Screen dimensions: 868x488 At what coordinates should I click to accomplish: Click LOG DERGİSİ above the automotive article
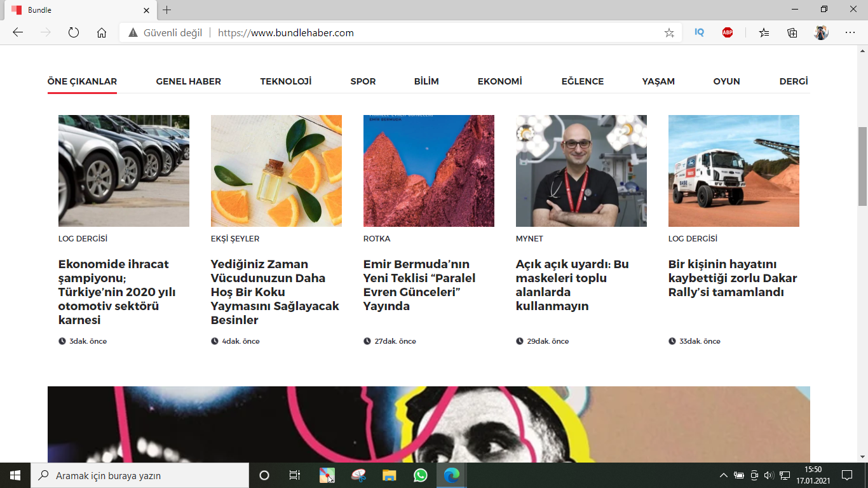coord(83,239)
